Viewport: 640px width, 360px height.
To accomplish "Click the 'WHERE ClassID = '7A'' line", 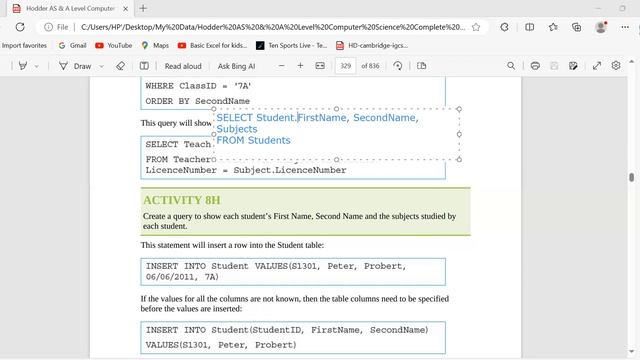I will coord(198,86).
